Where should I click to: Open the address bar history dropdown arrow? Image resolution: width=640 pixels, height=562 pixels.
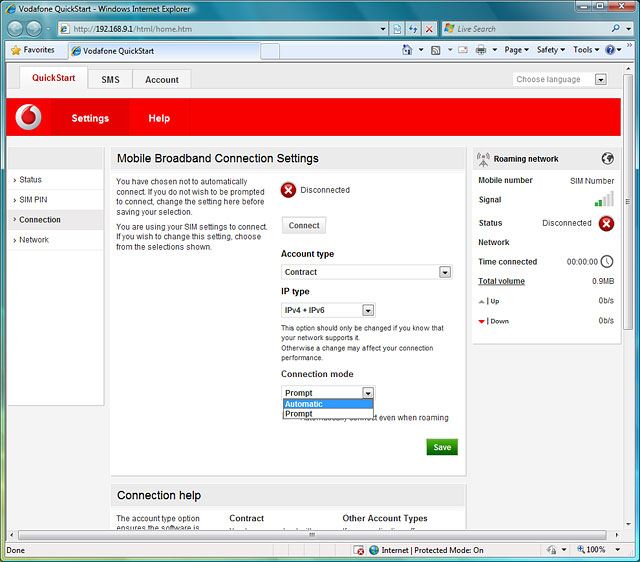383,29
